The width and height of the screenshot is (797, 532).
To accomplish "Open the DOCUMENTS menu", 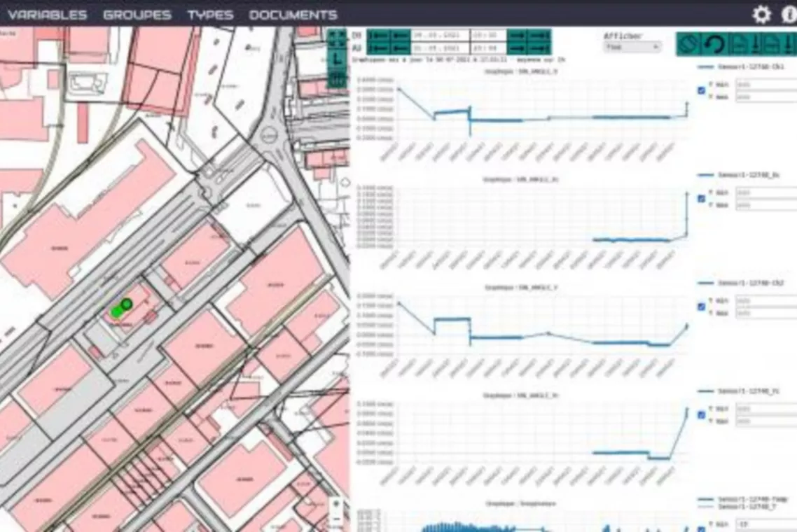I will tap(293, 15).
